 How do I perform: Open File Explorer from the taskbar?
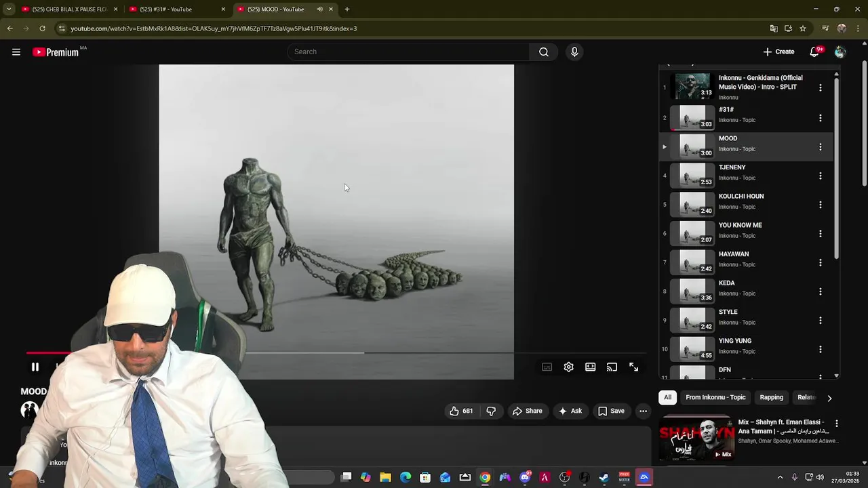385,478
